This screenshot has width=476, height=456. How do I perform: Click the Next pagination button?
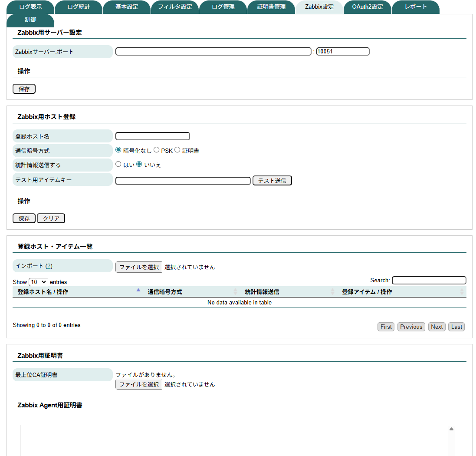coord(437,327)
